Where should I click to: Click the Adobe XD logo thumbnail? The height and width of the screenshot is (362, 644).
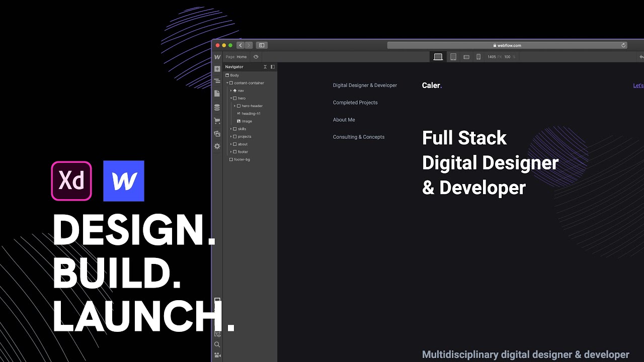[x=71, y=181]
